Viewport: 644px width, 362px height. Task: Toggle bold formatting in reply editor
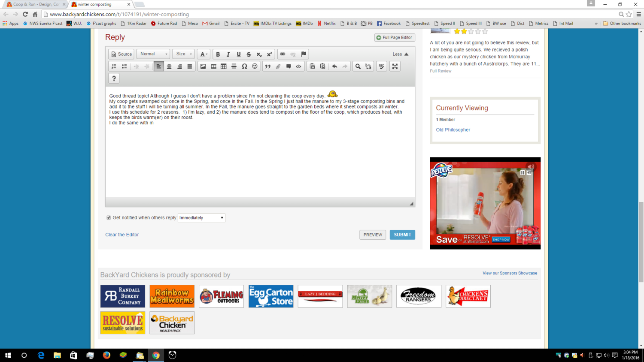[x=218, y=54]
